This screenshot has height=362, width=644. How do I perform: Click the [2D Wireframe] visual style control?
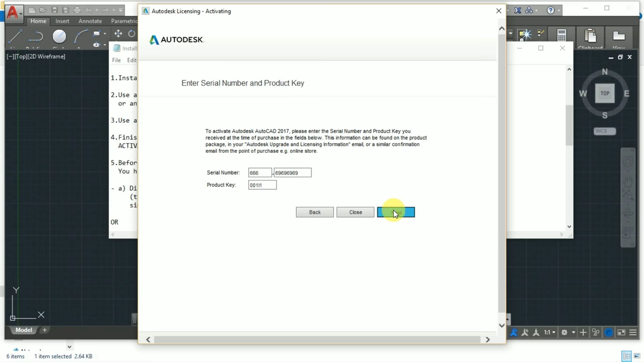(x=47, y=56)
